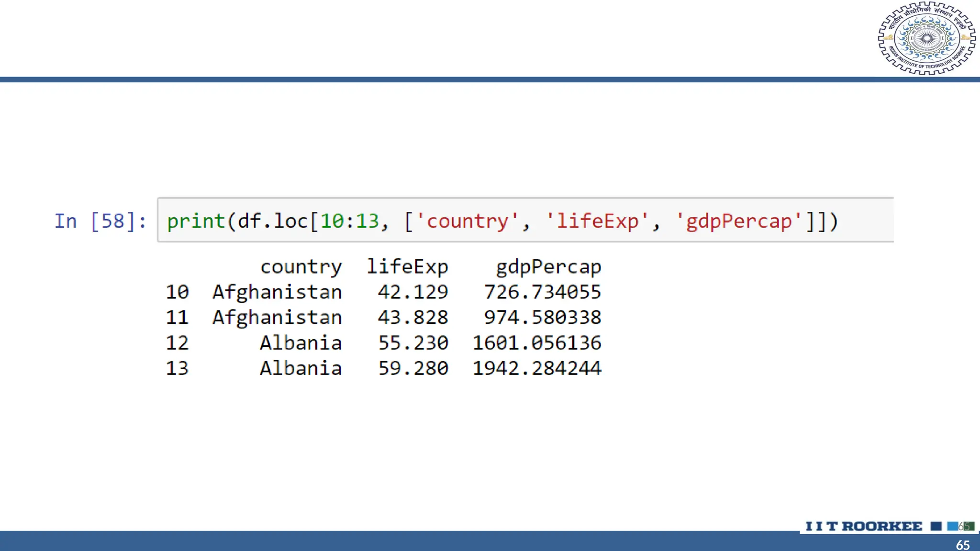Click the IIT ROORKEE footer text

coord(864,526)
